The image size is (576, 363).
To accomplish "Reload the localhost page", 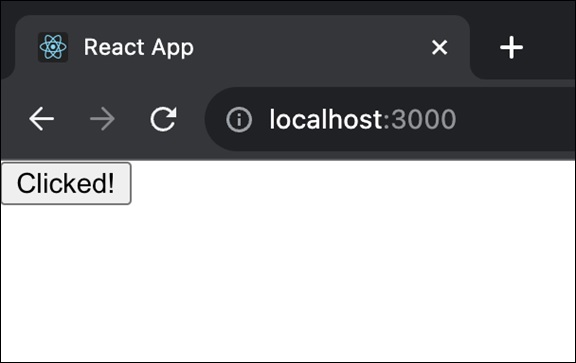I will [163, 119].
